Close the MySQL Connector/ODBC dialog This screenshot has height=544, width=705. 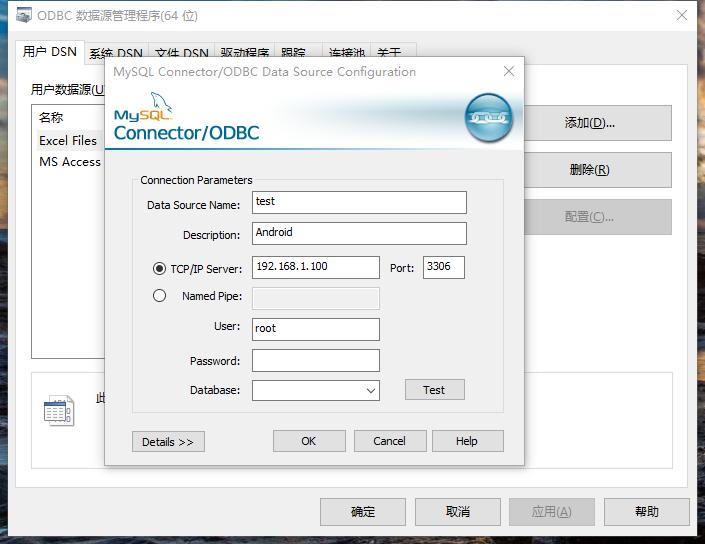point(509,71)
